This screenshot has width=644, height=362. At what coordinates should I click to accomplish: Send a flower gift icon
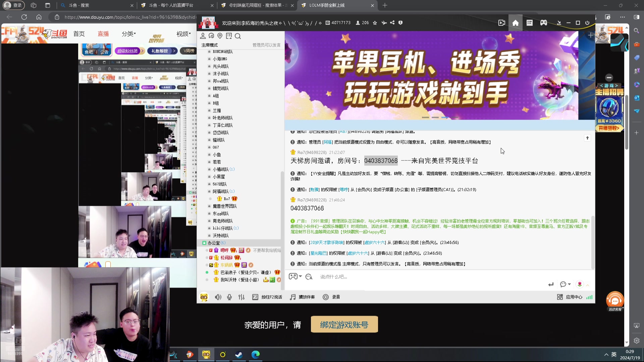580,284
